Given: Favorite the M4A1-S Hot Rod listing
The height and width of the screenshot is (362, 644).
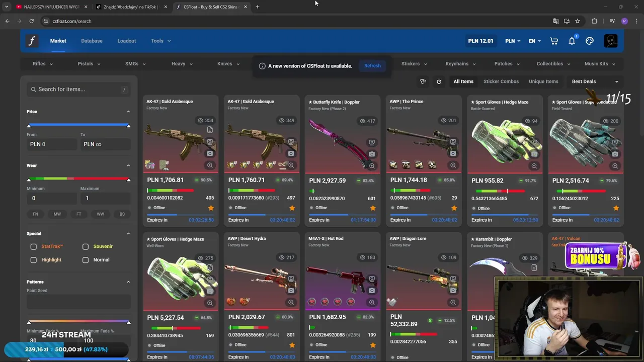Looking at the screenshot, I should coord(373,345).
